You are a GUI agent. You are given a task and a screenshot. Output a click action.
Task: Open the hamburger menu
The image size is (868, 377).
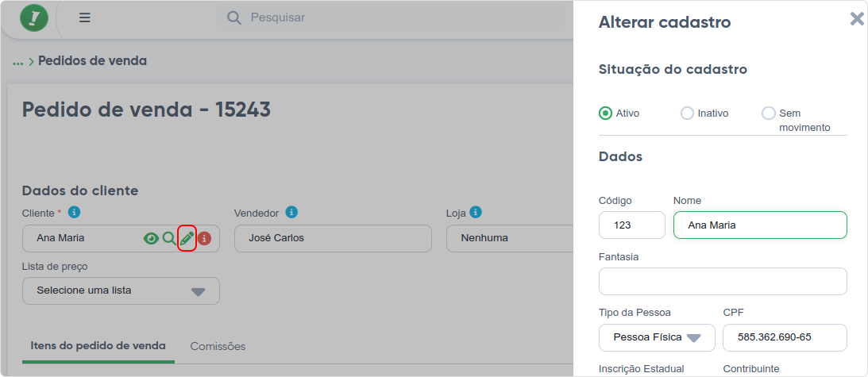coord(85,17)
